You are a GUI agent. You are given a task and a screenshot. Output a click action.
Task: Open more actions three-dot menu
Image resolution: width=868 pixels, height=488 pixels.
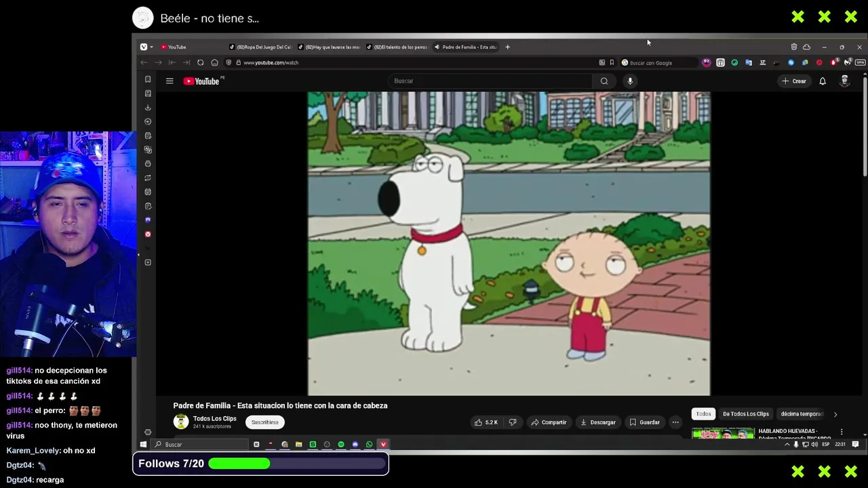675,422
